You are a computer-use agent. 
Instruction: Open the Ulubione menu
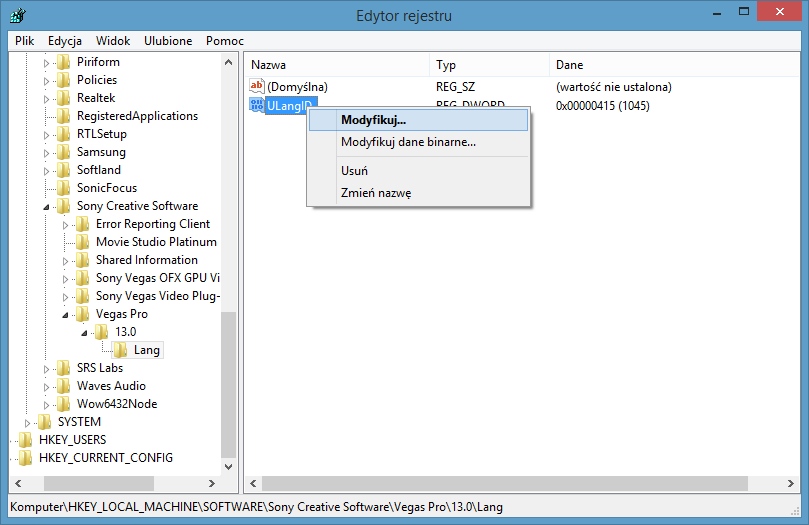168,41
